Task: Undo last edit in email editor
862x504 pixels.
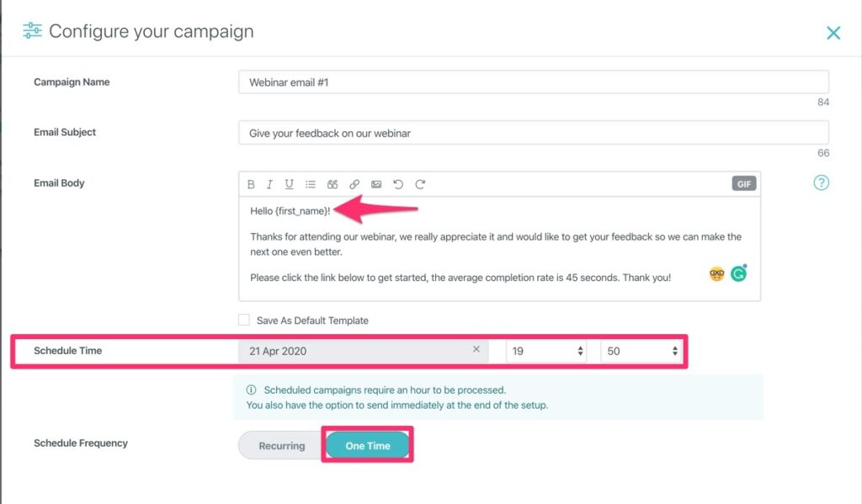Action: click(x=398, y=184)
